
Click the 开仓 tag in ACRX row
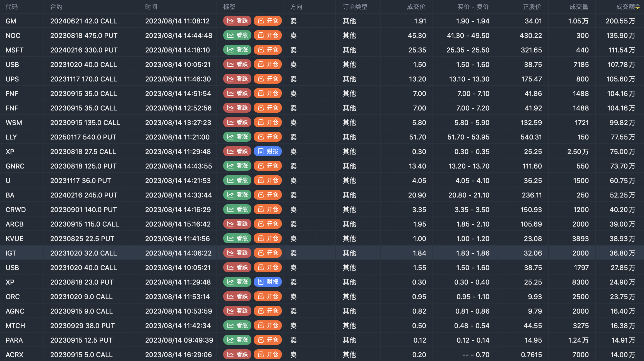point(268,355)
